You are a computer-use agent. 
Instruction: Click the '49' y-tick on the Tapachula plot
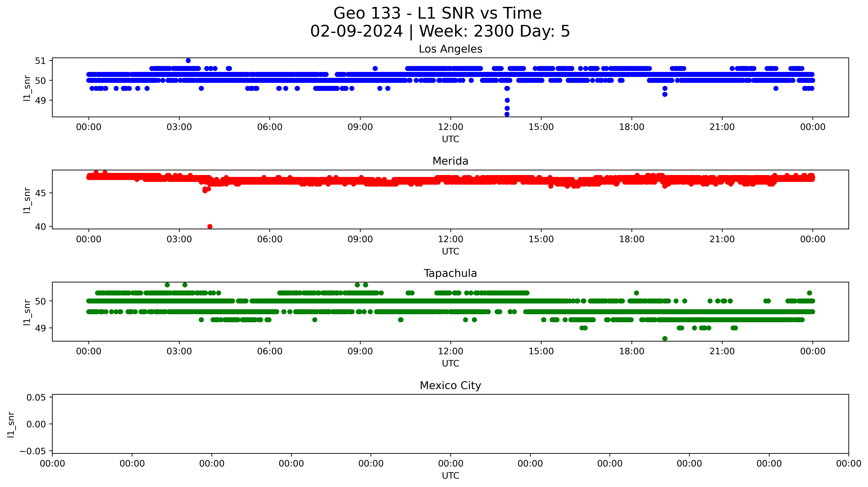tap(40, 328)
